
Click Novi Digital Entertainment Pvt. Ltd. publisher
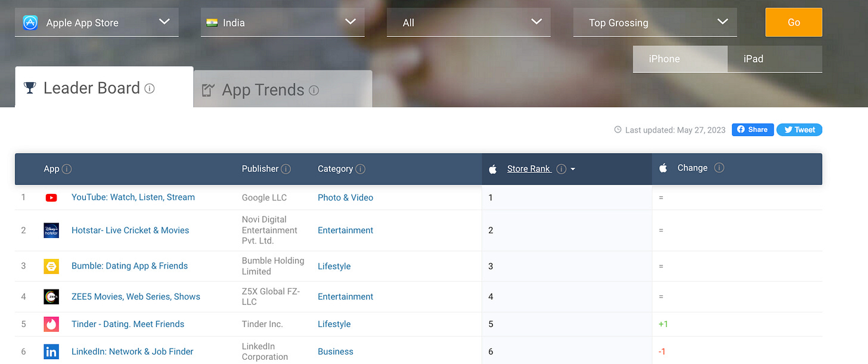(269, 230)
